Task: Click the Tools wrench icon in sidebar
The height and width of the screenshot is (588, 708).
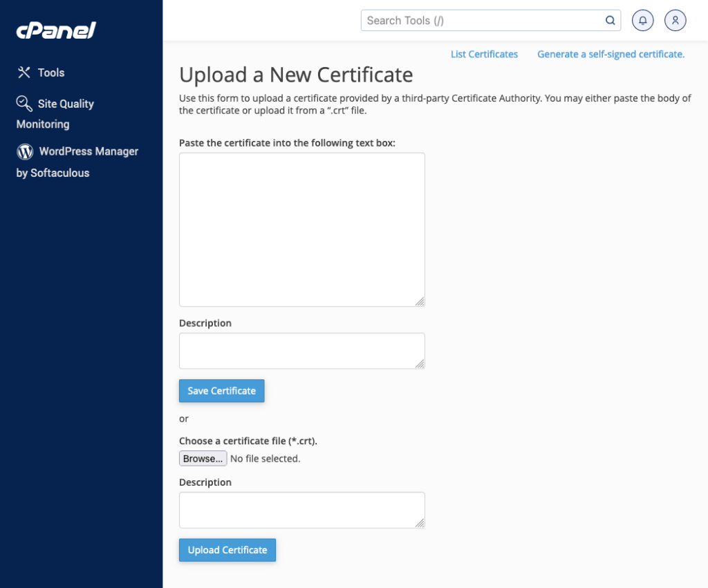Action: pos(24,73)
